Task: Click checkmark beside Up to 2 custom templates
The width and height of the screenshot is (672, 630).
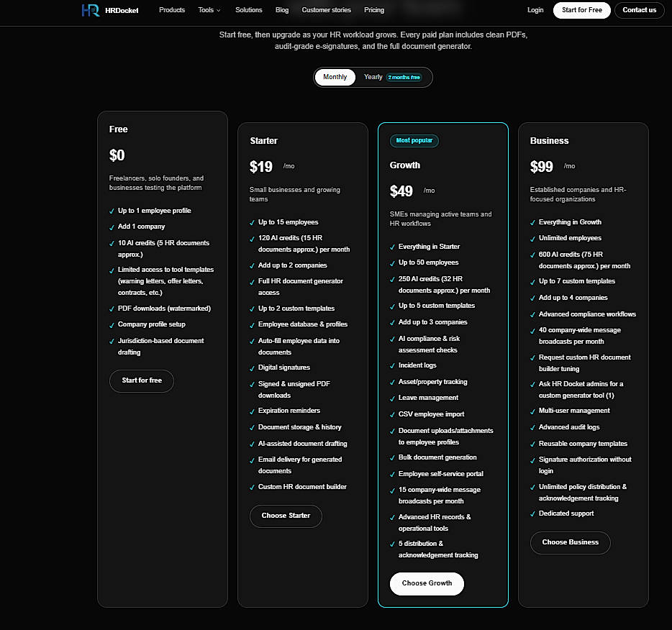Action: 252,309
